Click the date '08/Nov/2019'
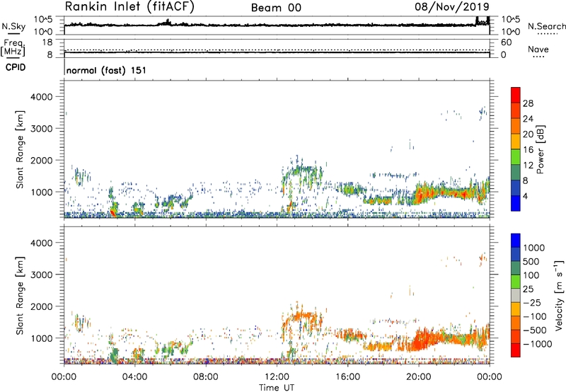The image size is (566, 392). [452, 6]
